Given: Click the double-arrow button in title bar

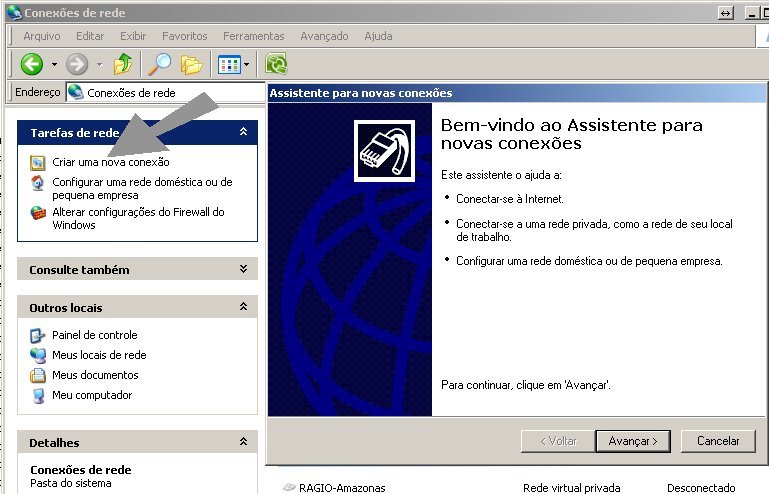Looking at the screenshot, I should (x=725, y=13).
